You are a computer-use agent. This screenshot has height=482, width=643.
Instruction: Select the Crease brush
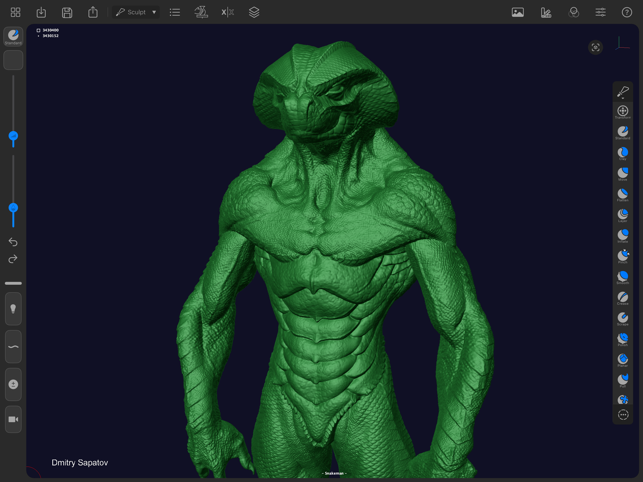tap(622, 298)
